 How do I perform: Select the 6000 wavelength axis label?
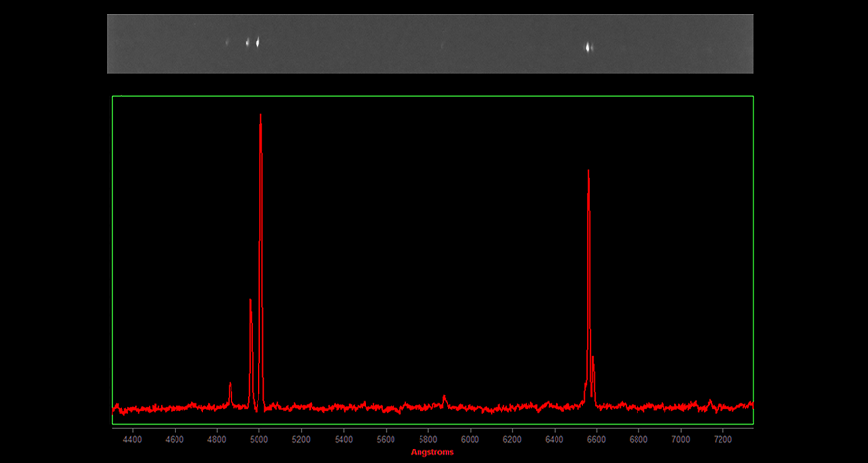470,439
